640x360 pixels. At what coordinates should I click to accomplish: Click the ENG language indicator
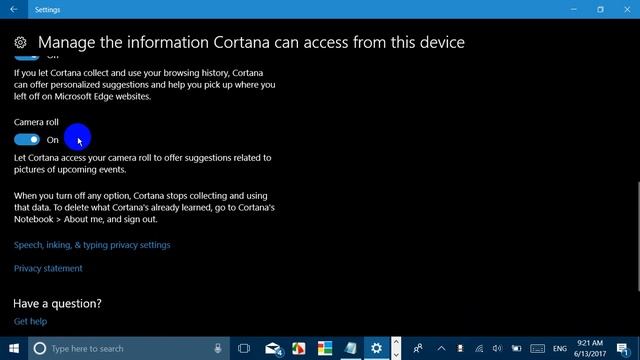560,349
